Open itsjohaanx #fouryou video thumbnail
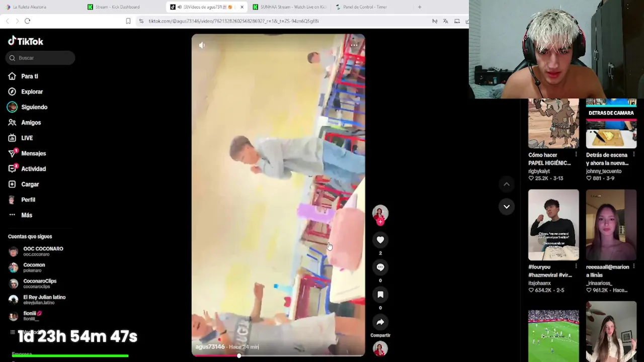 pos(553,225)
